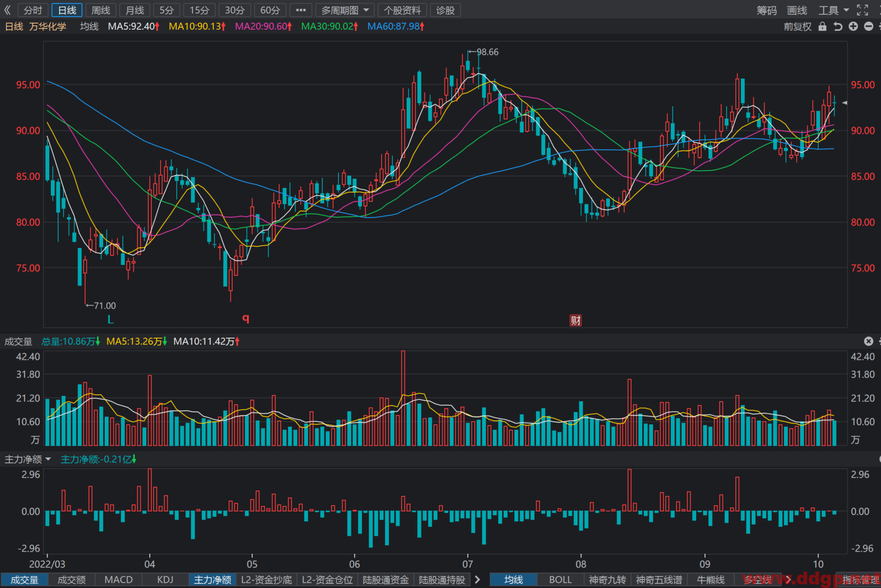881x588 pixels.
Task: Select the 神奇九转 main-chart tab
Action: 607,580
